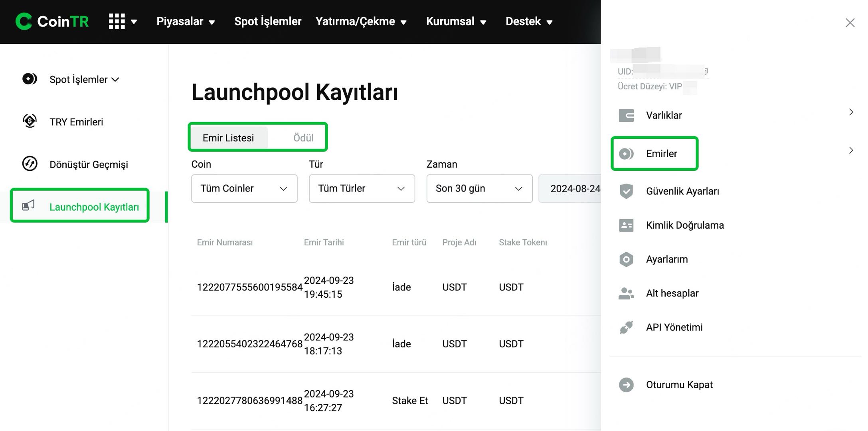Open the Son 30 gün time dropdown
868x431 pixels.
(479, 188)
